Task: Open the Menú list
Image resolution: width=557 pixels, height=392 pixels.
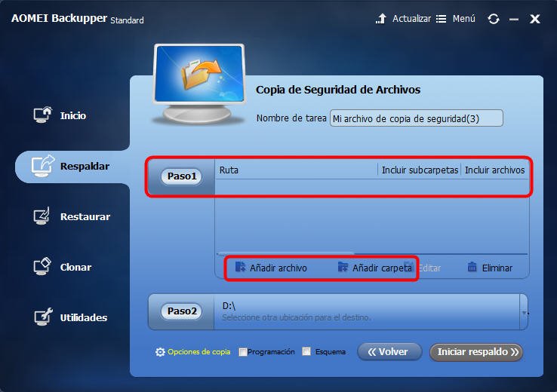Action: coord(455,19)
